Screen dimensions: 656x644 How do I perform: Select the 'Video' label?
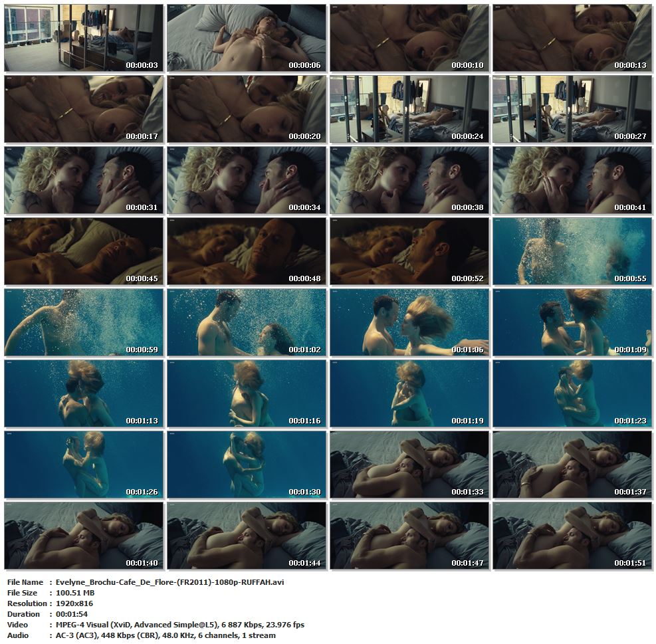[x=17, y=625]
